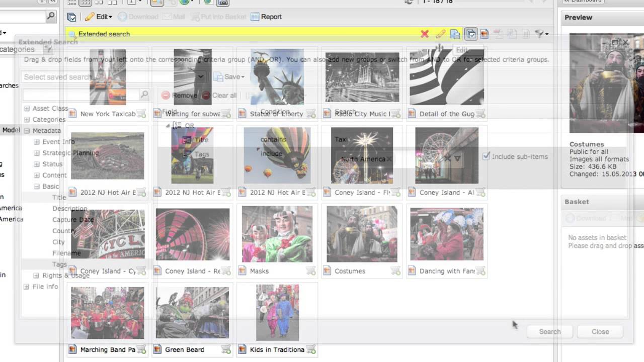Click the select-all icon left of Edit
Image resolution: width=644 pixels, height=362 pixels.
tap(72, 17)
